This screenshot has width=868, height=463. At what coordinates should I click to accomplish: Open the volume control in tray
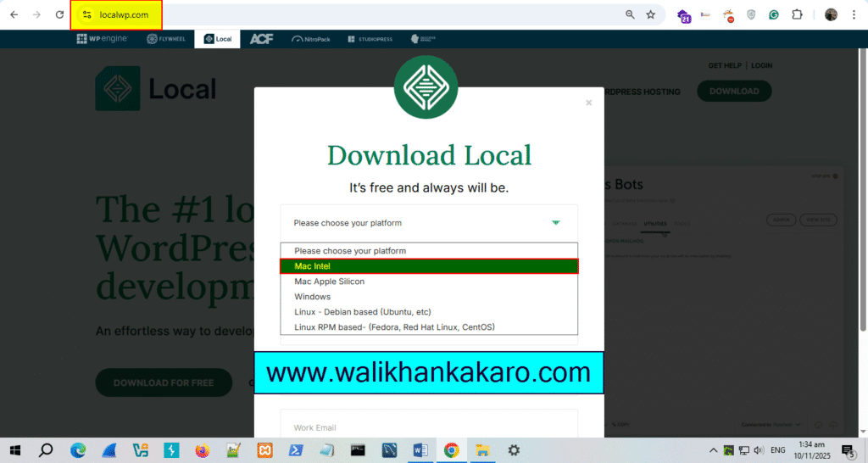[759, 450]
